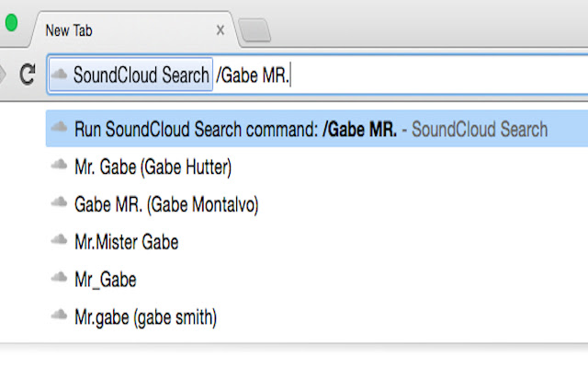Click cloud icon beside Run SoundCloud Search command
Screen dimensions: 588x368
pos(60,129)
